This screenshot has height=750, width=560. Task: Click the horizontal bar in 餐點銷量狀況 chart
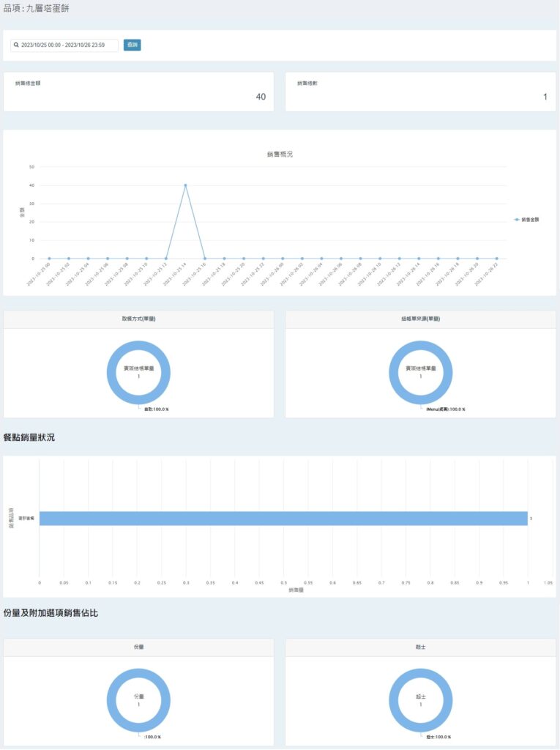[283, 519]
